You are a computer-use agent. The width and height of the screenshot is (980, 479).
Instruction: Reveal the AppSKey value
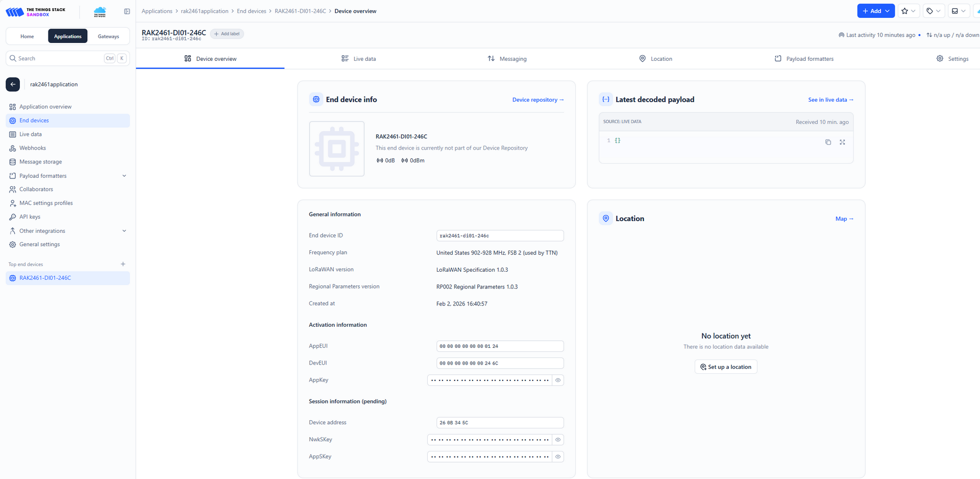click(558, 457)
